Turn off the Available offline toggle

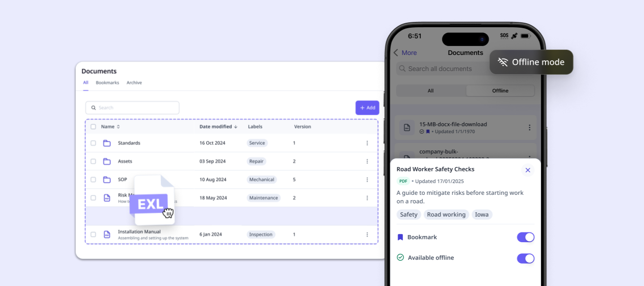(525, 258)
